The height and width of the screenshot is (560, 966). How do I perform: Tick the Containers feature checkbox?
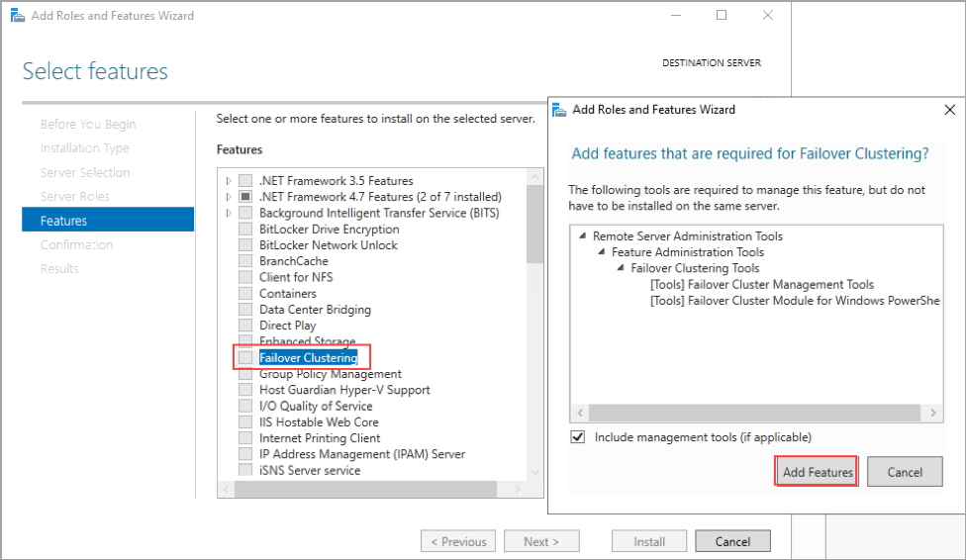click(x=245, y=294)
